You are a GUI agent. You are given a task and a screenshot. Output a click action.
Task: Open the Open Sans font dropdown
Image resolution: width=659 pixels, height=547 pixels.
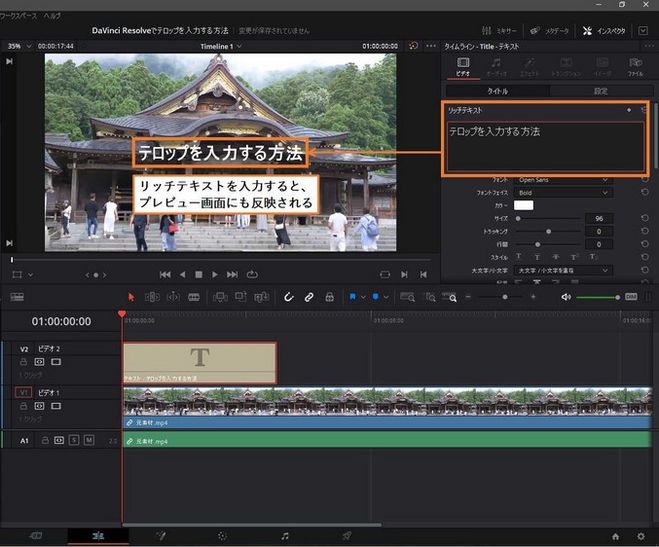click(563, 180)
